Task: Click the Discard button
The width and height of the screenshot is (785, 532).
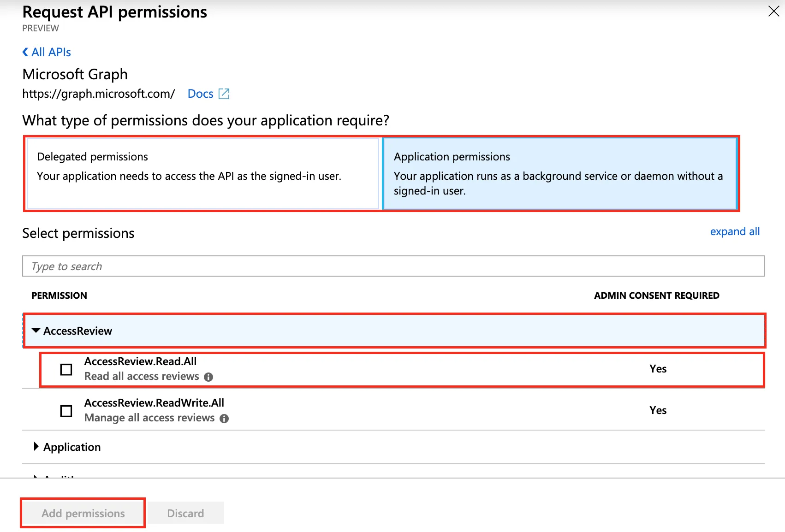Action: pos(185,513)
